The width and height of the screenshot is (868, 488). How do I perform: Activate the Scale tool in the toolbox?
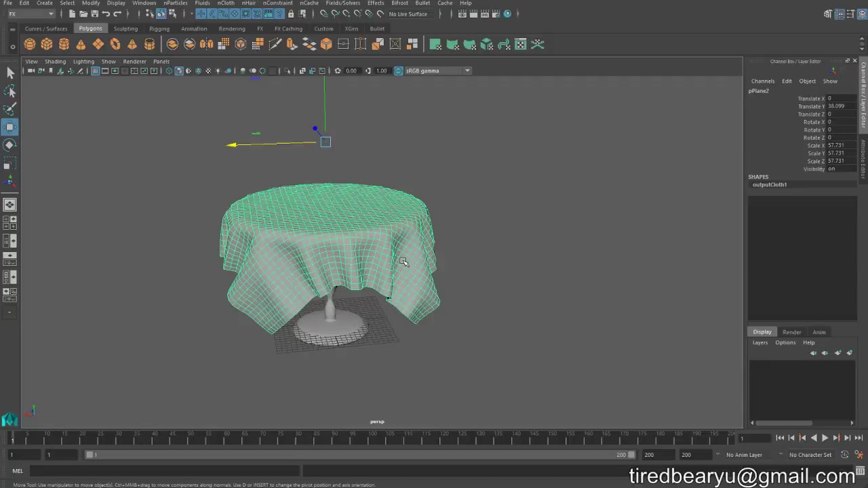[10, 163]
